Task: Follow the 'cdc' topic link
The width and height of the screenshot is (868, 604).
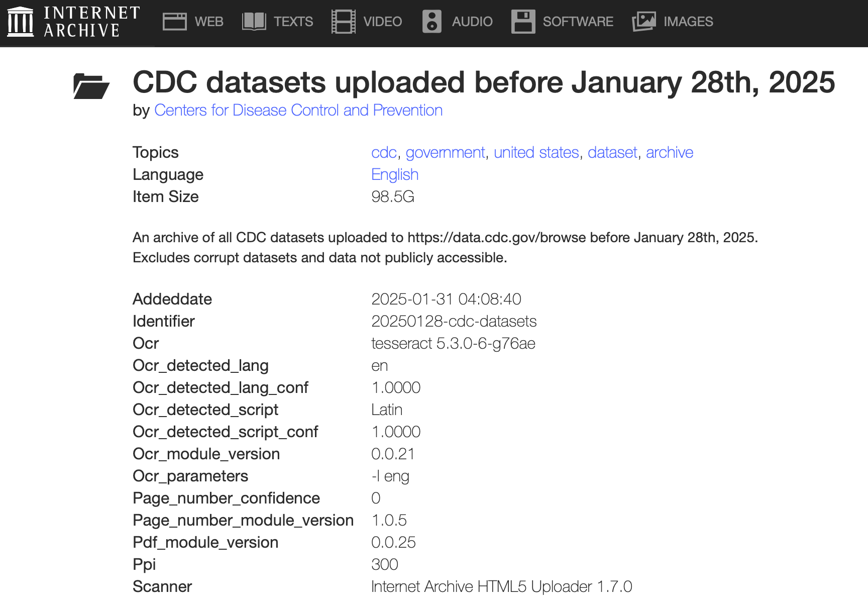Action: (384, 152)
